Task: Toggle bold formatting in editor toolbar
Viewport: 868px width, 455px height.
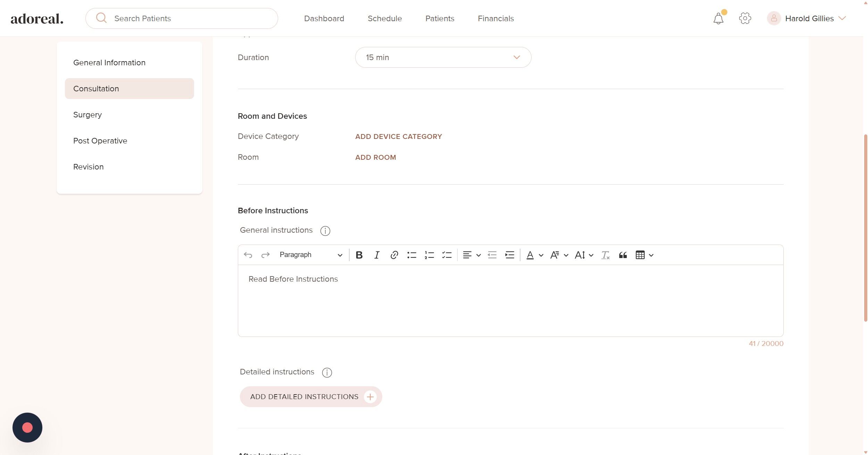Action: point(359,255)
